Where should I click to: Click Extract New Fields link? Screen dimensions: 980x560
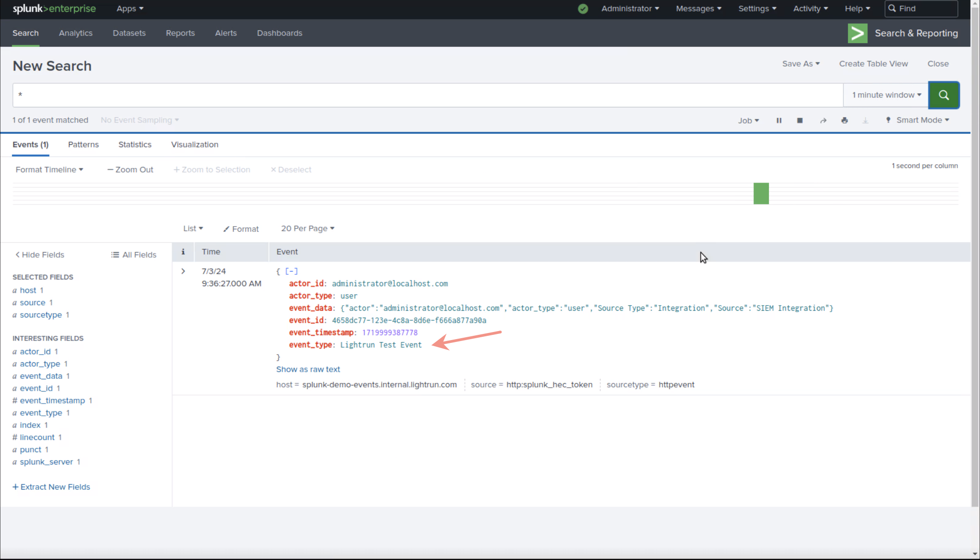[x=52, y=487]
